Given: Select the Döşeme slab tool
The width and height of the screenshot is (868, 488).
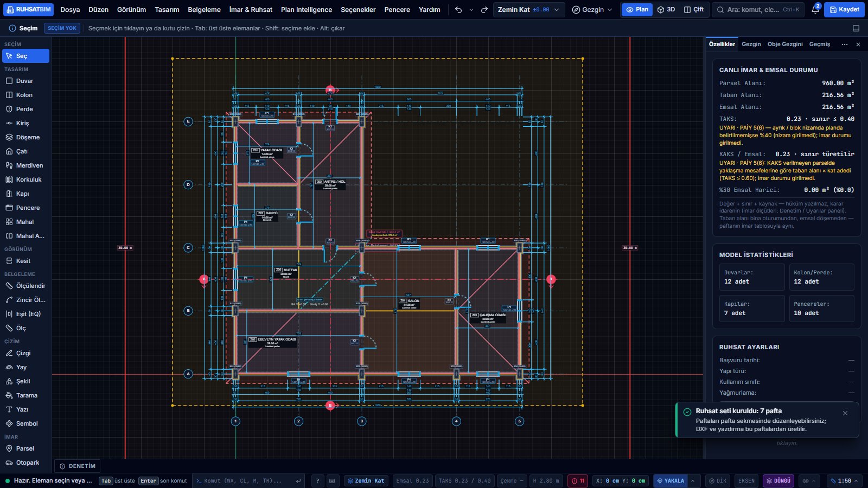Looking at the screenshot, I should tap(25, 137).
